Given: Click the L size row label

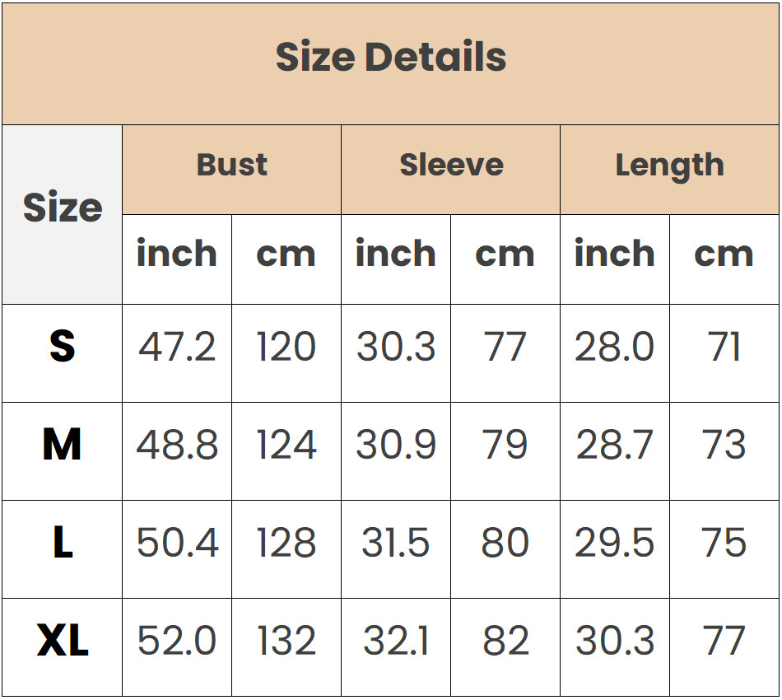Looking at the screenshot, I should pyautogui.click(x=63, y=543).
